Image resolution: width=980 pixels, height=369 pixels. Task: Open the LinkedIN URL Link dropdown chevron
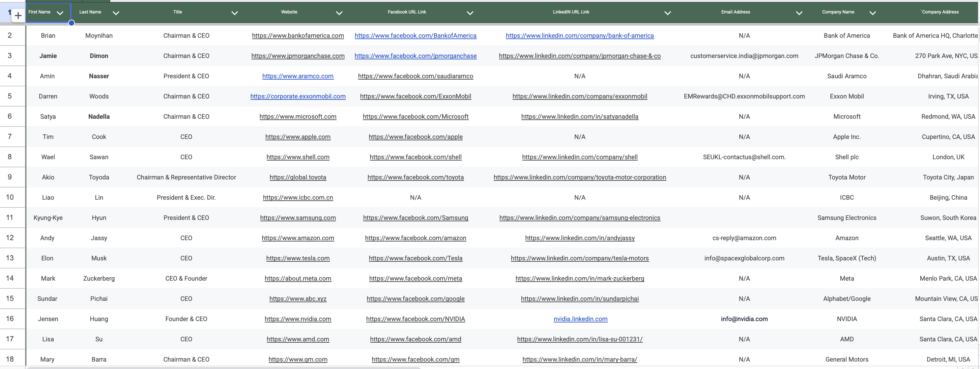pos(667,13)
